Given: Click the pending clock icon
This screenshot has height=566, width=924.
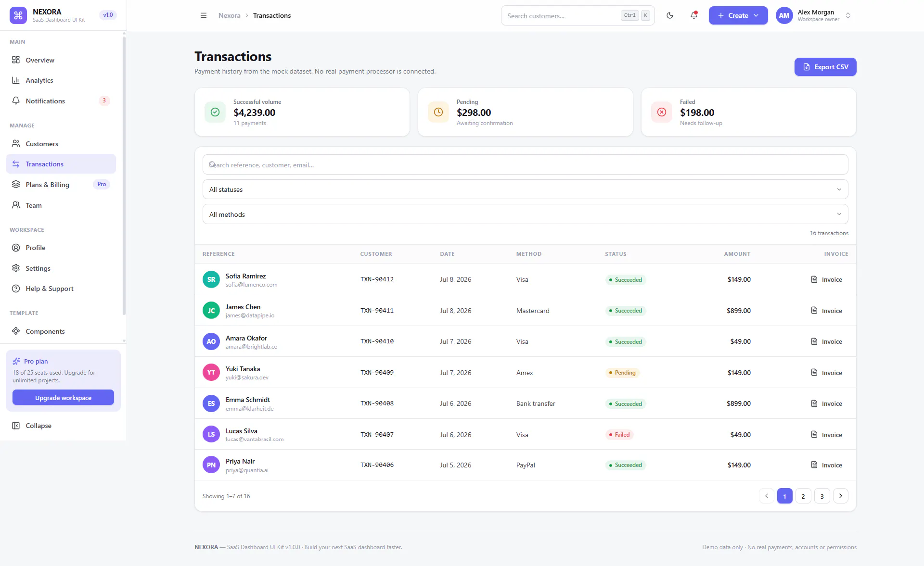Looking at the screenshot, I should tap(438, 112).
